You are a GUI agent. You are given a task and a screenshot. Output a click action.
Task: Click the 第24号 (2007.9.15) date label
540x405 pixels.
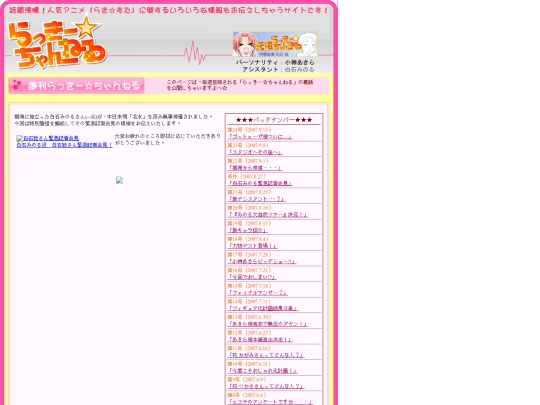pyautogui.click(x=249, y=130)
